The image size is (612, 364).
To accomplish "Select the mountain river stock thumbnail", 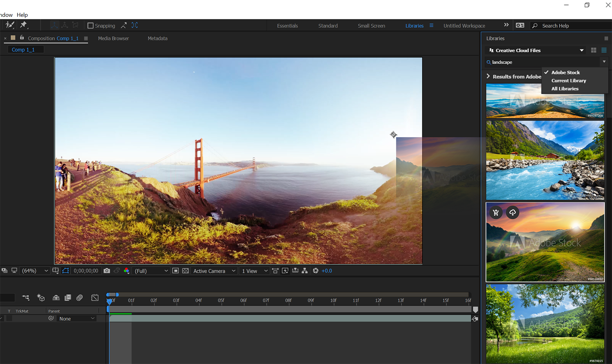I will (545, 159).
